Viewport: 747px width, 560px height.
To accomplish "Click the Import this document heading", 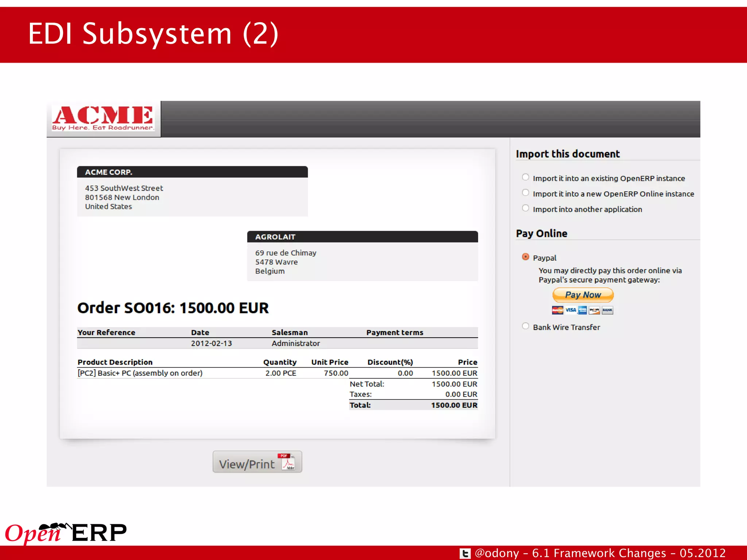I will (568, 154).
